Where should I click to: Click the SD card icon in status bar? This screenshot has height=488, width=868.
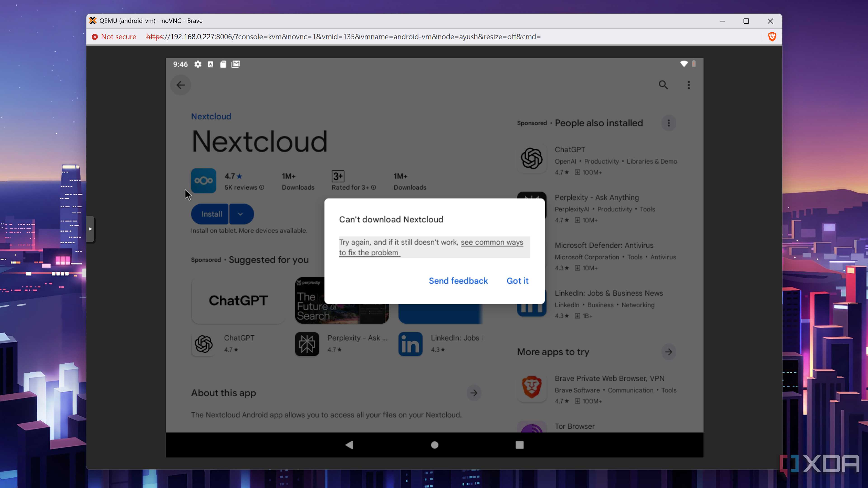coord(223,64)
